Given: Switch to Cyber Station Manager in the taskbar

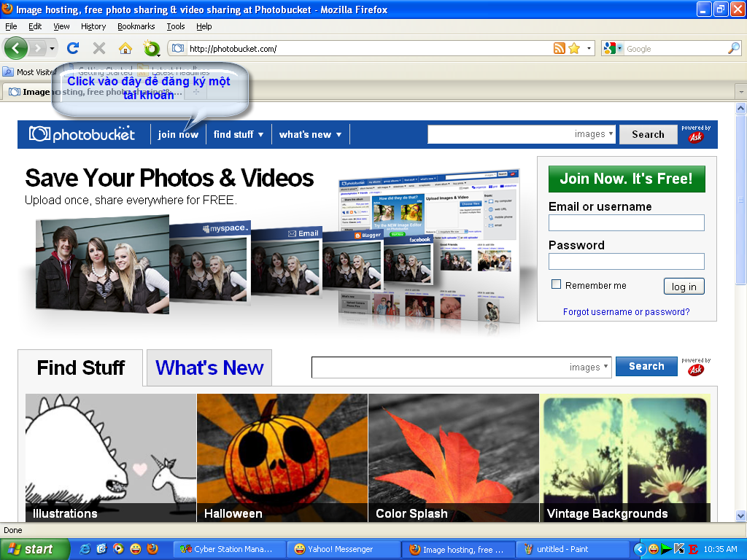Looking at the screenshot, I should (x=230, y=549).
